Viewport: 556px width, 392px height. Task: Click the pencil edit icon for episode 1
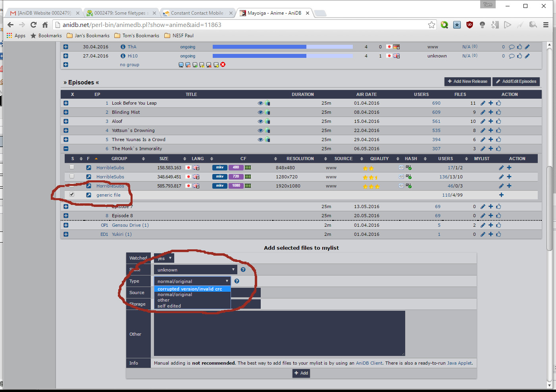(x=483, y=103)
